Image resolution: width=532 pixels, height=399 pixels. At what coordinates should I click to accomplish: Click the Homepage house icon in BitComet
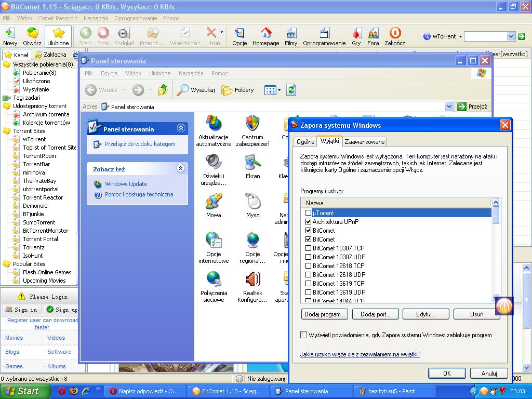coord(265,36)
